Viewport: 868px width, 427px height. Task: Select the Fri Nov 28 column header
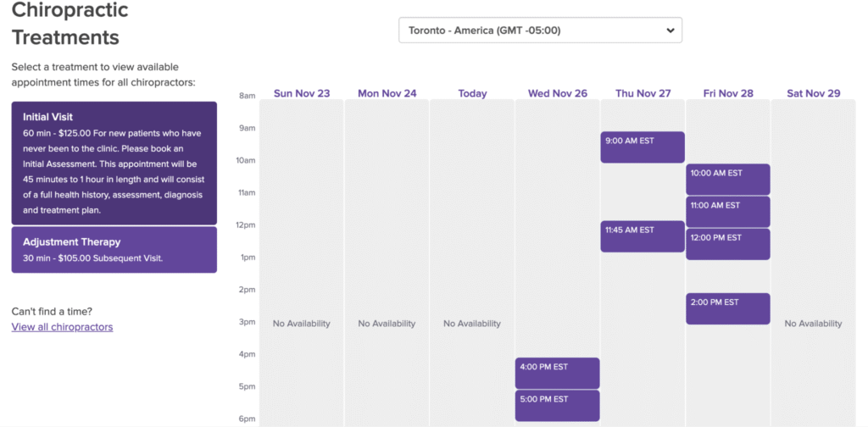(x=728, y=93)
